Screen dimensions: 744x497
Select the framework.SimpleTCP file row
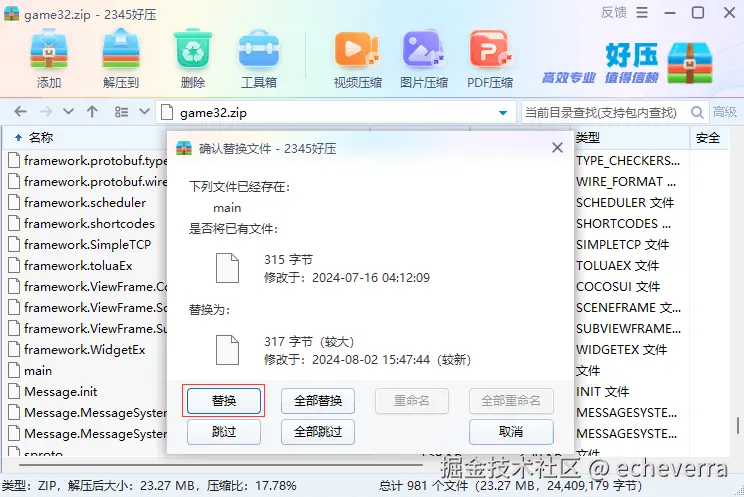87,244
